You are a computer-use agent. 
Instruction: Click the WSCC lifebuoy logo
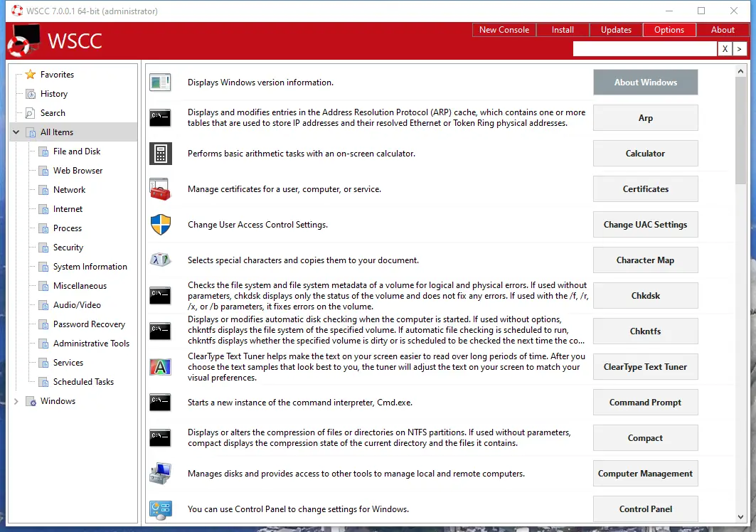[x=25, y=41]
